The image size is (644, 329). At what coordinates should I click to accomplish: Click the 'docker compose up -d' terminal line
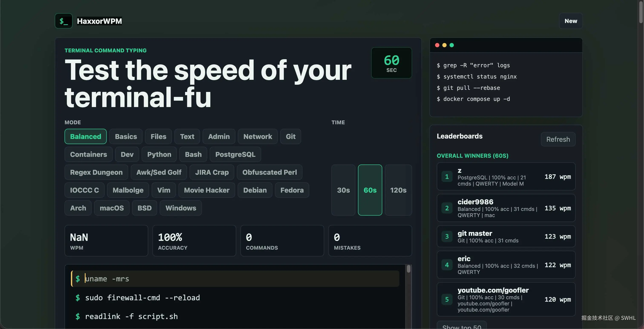click(x=473, y=99)
